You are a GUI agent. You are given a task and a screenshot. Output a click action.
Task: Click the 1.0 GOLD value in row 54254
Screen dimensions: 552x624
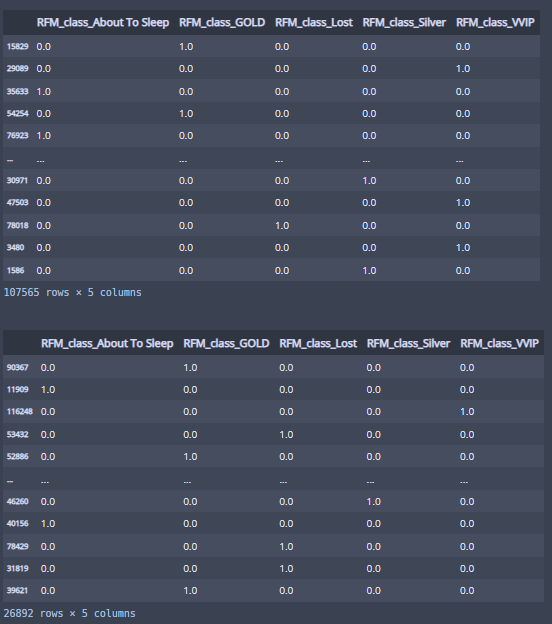[186, 113]
